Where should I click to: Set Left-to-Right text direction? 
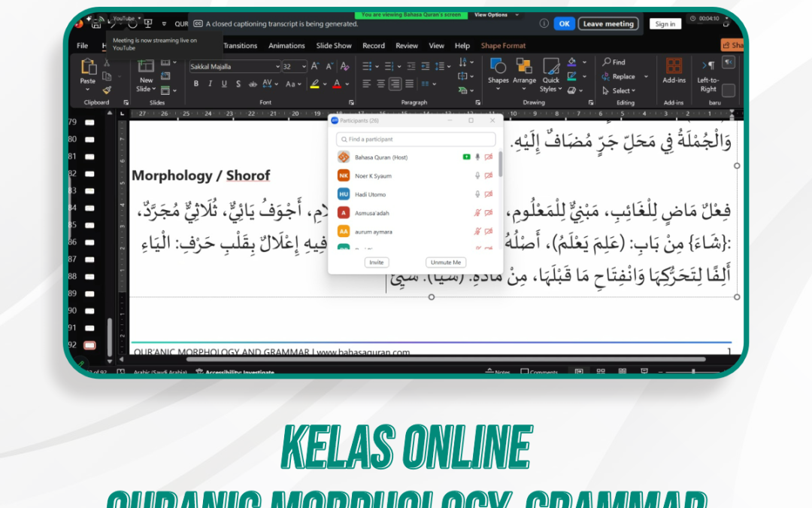point(708,76)
